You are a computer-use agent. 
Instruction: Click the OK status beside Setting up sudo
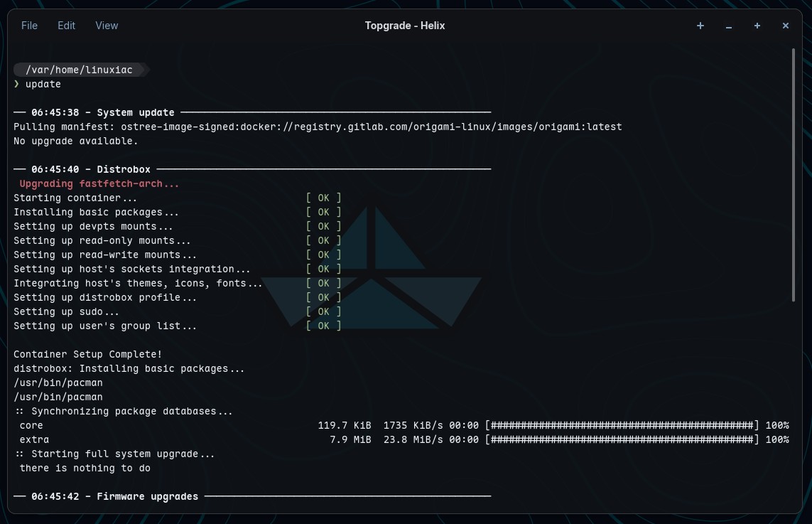(323, 311)
